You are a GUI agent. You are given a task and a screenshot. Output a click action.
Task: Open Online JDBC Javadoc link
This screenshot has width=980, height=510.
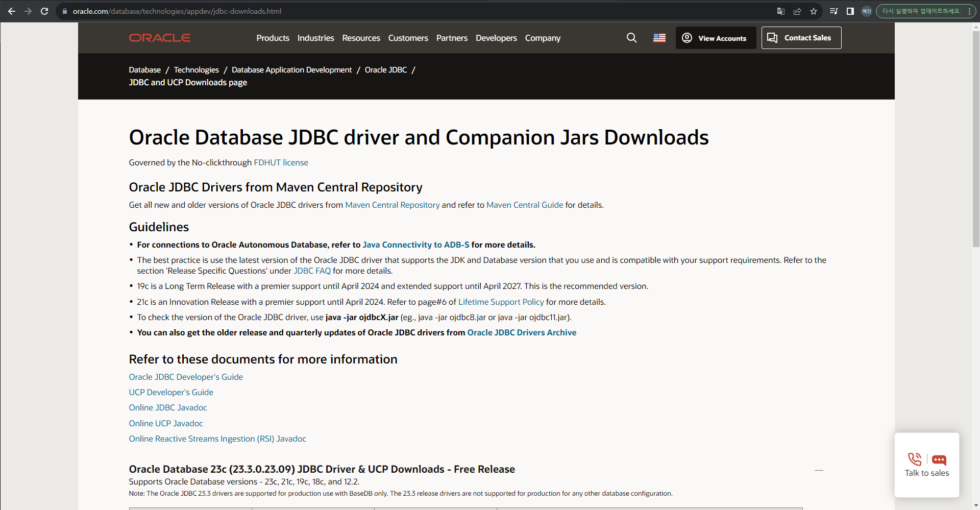pyautogui.click(x=168, y=407)
